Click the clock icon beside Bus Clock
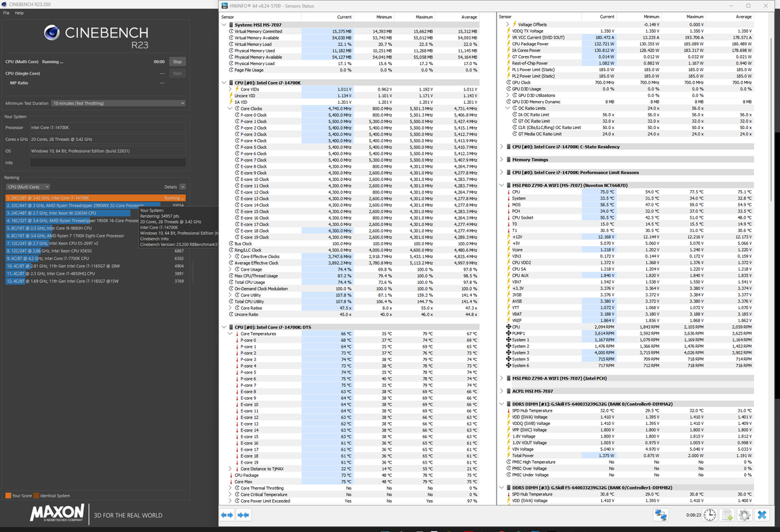This screenshot has width=780, height=532. point(232,243)
